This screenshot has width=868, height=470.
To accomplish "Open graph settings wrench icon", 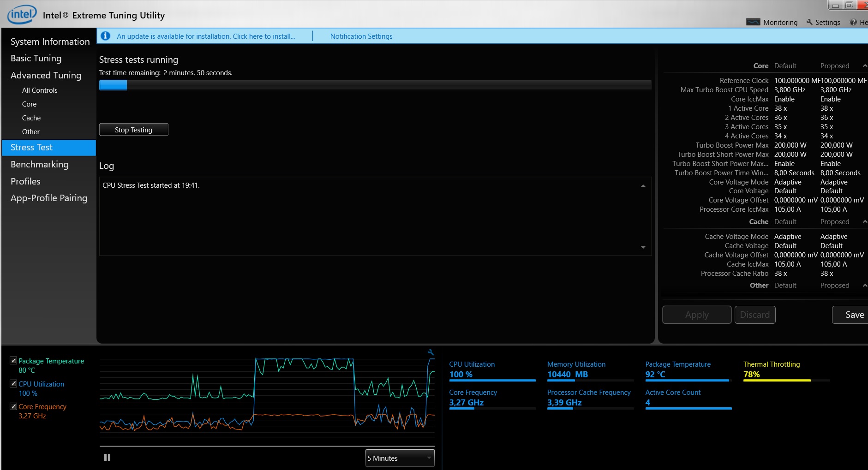I will (431, 352).
